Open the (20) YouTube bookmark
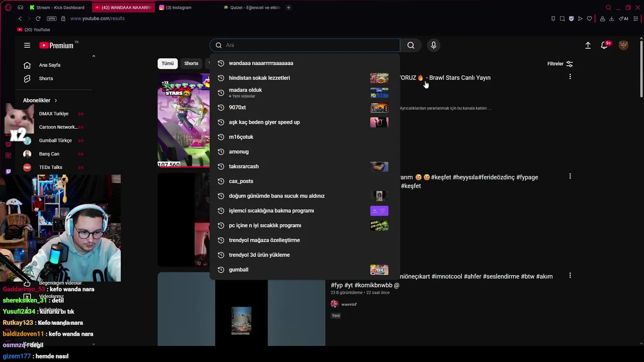 (x=34, y=30)
